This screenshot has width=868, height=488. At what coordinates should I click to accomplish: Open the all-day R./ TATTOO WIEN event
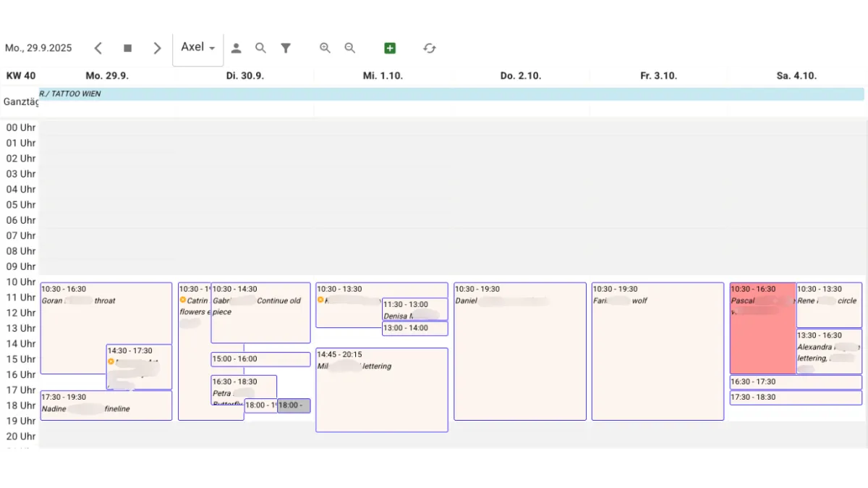(451, 94)
